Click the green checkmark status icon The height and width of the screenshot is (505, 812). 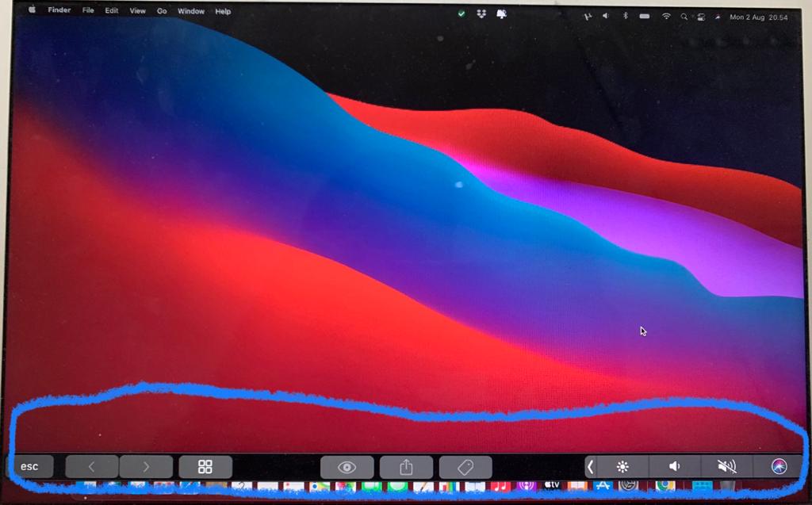462,14
